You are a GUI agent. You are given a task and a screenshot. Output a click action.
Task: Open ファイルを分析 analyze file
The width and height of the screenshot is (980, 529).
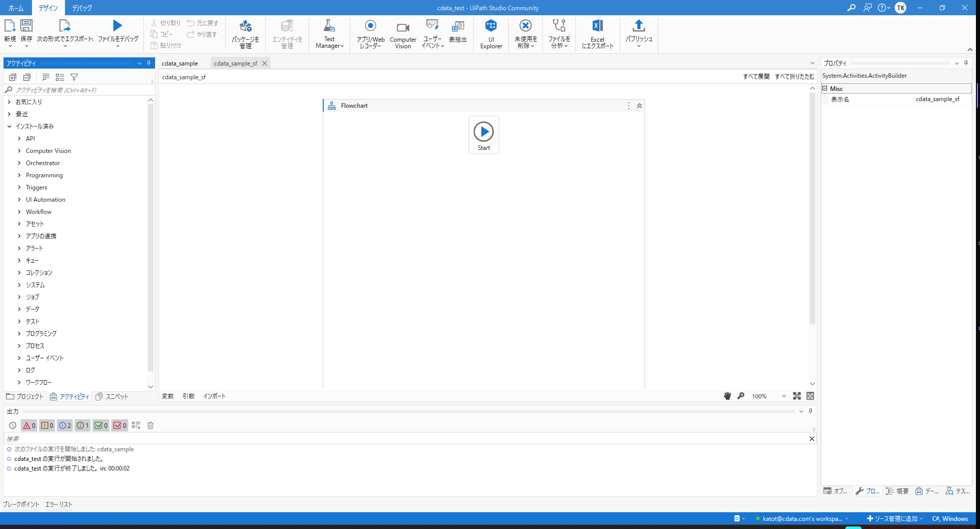559,34
